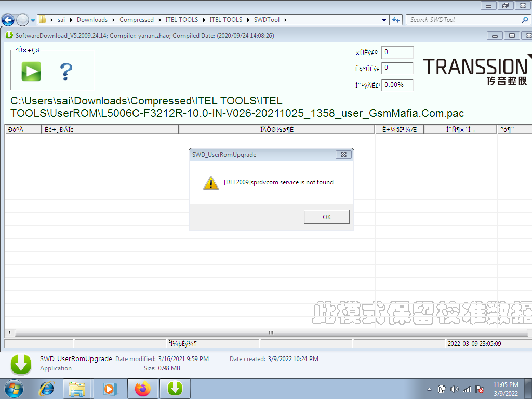This screenshot has width=532, height=399.
Task: Go forward with the Explorer forward arrow
Action: [22, 20]
